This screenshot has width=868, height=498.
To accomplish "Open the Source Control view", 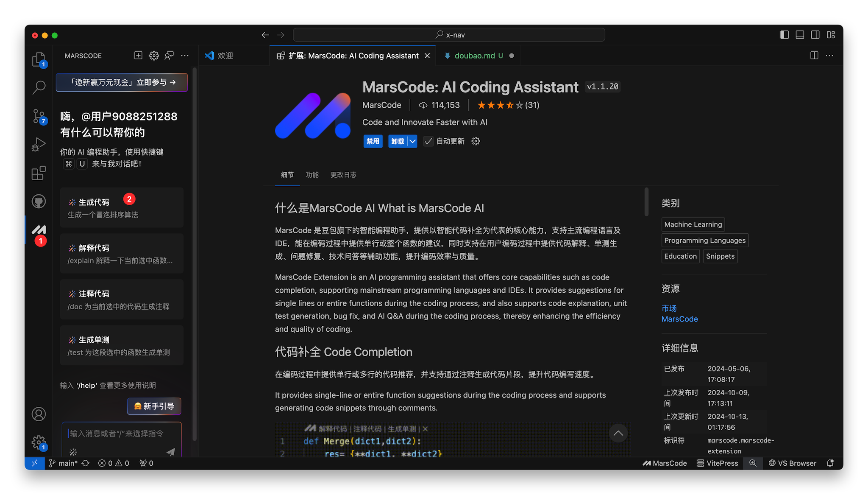I will [39, 116].
